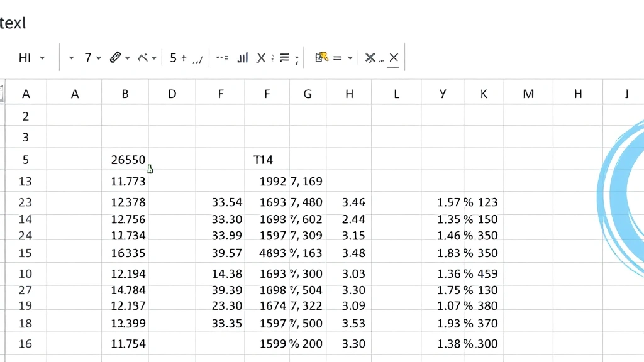Select column K header
This screenshot has width=644, height=362.
(x=484, y=94)
